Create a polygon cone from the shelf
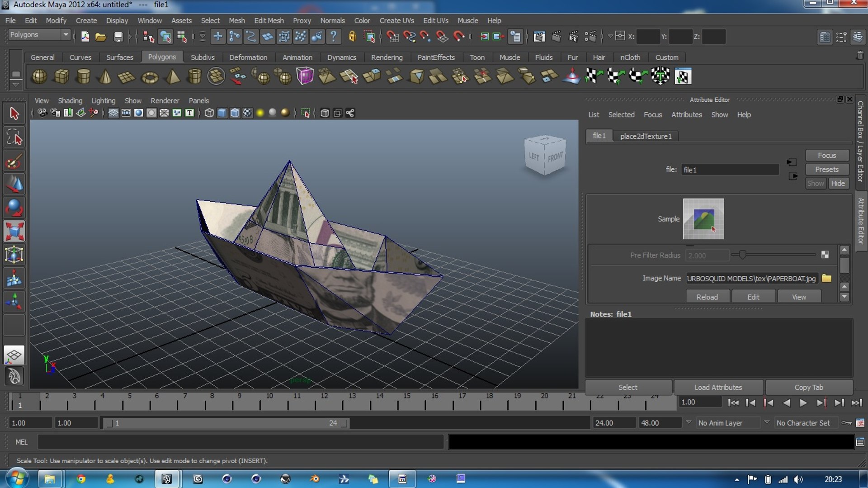This screenshot has width=868, height=488. tap(105, 76)
